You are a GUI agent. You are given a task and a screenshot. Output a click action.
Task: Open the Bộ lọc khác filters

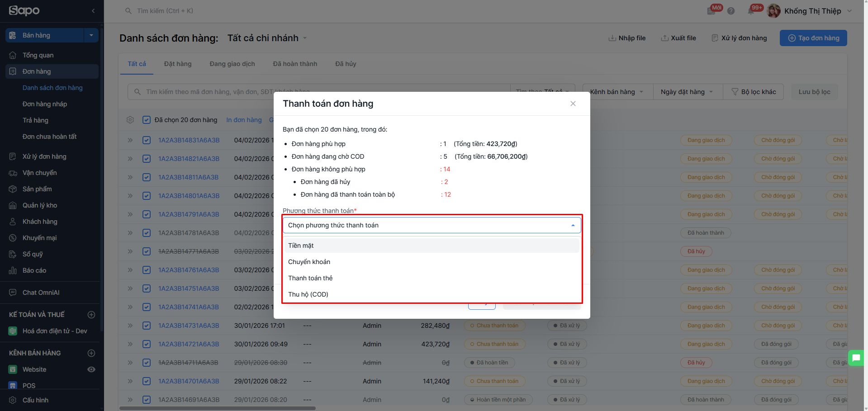(754, 92)
